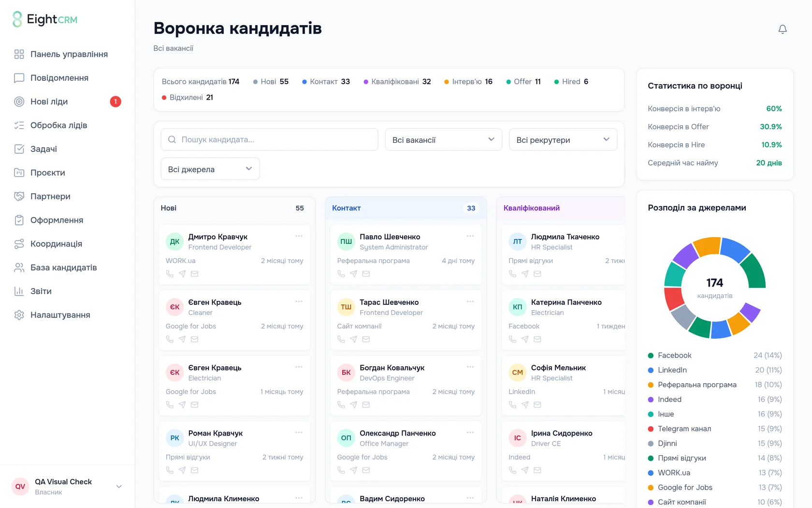Viewport: 812px width, 508px height.
Task: Click the Google for Jobs legend entry
Action: pos(715,487)
